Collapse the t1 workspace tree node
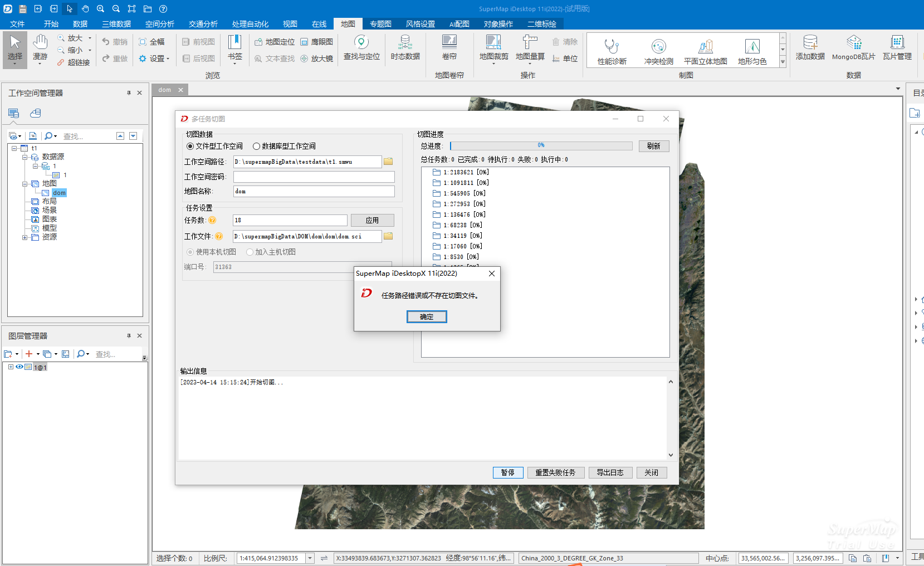This screenshot has height=566, width=924. tap(14, 148)
